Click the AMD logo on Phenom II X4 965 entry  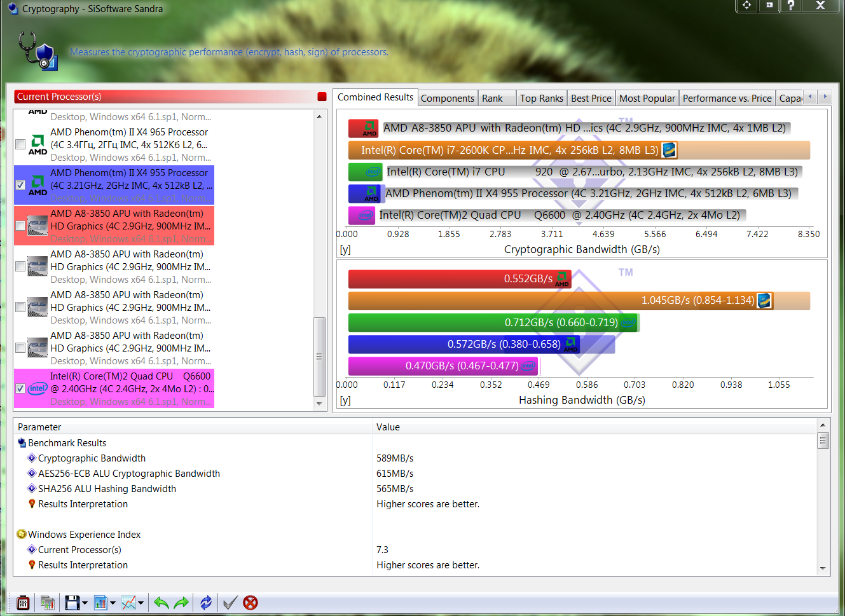38,144
